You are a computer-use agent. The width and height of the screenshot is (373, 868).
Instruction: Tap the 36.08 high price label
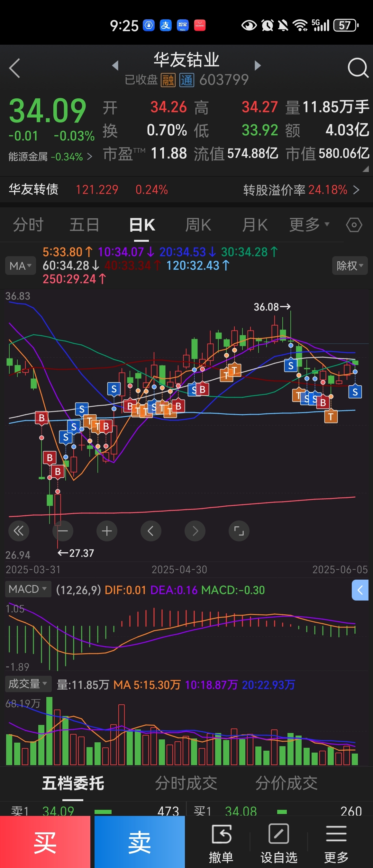(272, 307)
